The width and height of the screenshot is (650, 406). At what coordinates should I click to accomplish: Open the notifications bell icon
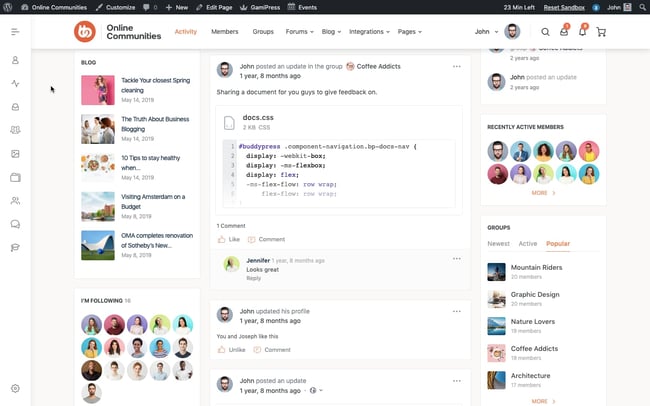(582, 32)
